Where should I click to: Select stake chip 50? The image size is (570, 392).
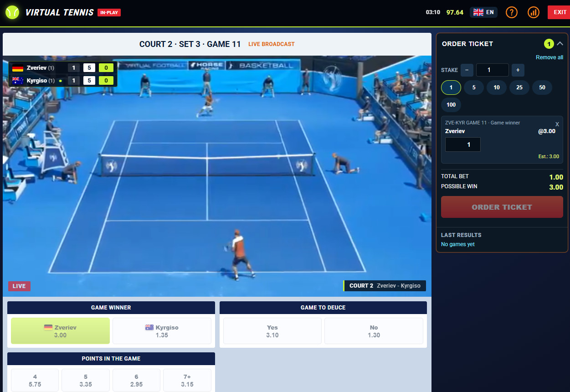542,88
